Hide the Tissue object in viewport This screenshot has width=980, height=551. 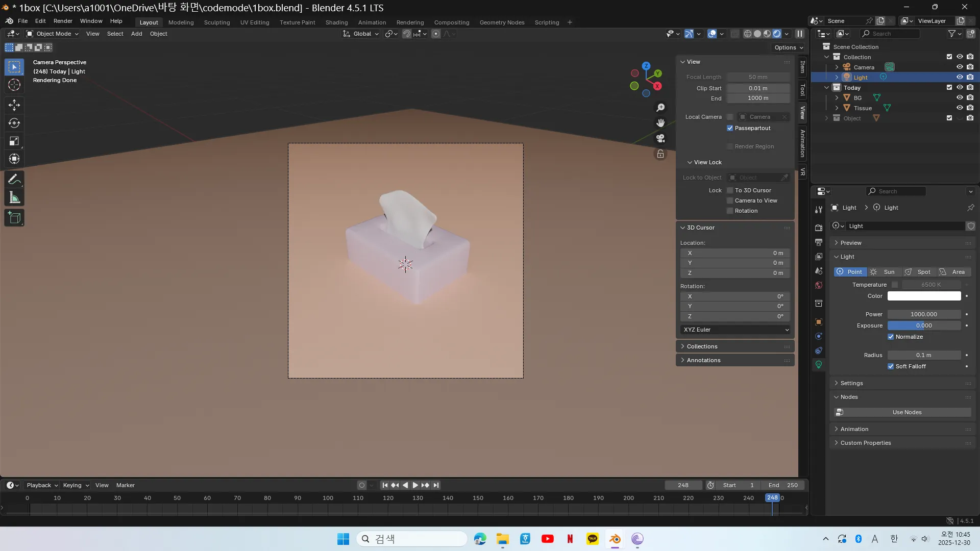coord(960,108)
